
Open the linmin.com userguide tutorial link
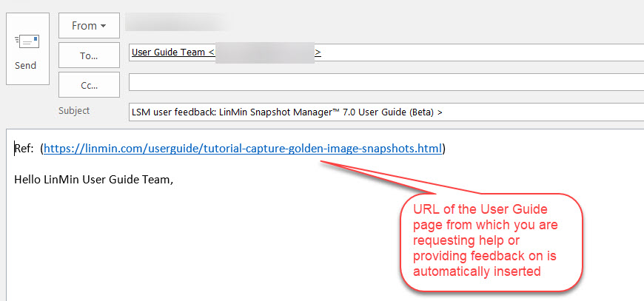[x=243, y=149]
